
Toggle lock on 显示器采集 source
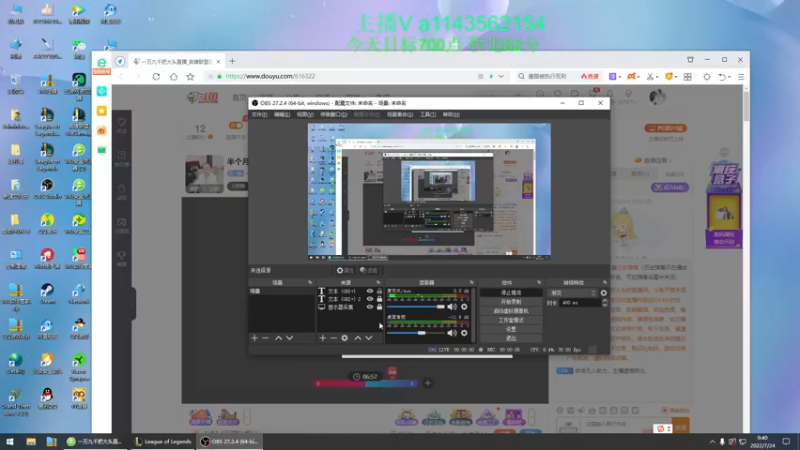coord(379,307)
